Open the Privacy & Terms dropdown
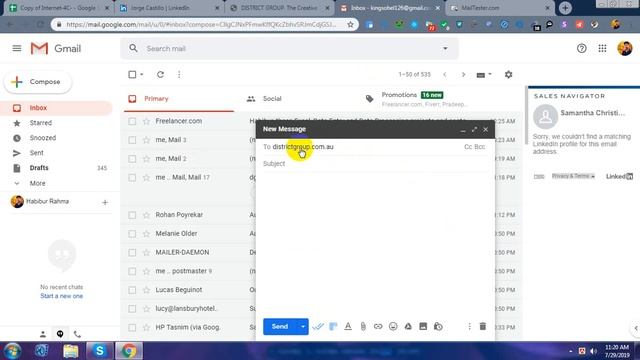The image size is (640, 360). pyautogui.click(x=573, y=176)
